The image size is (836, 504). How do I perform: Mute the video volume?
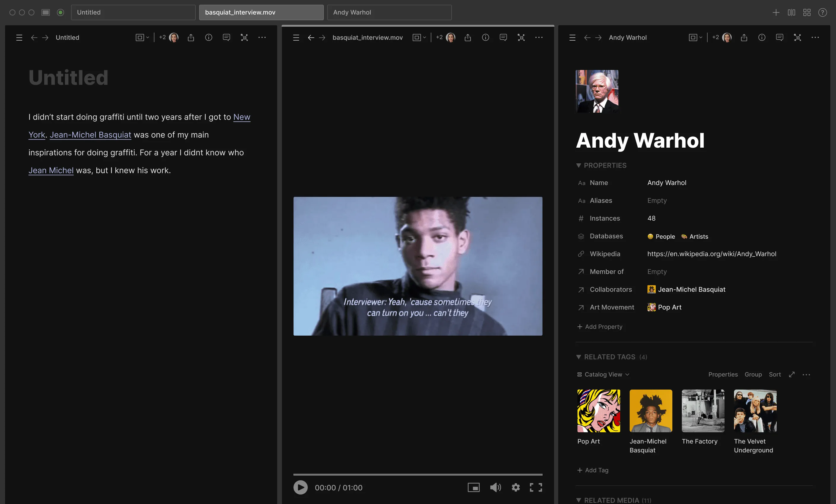click(x=495, y=487)
